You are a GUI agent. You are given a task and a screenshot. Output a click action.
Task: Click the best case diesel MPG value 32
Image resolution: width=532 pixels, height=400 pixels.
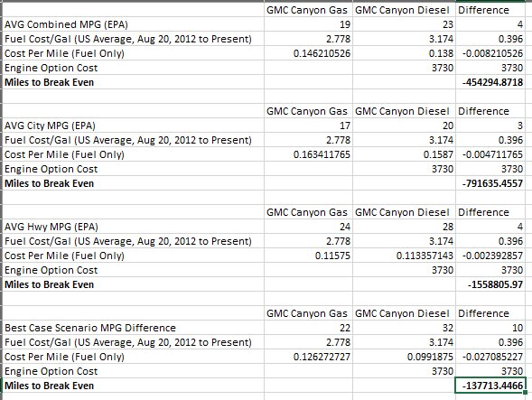[404, 328]
